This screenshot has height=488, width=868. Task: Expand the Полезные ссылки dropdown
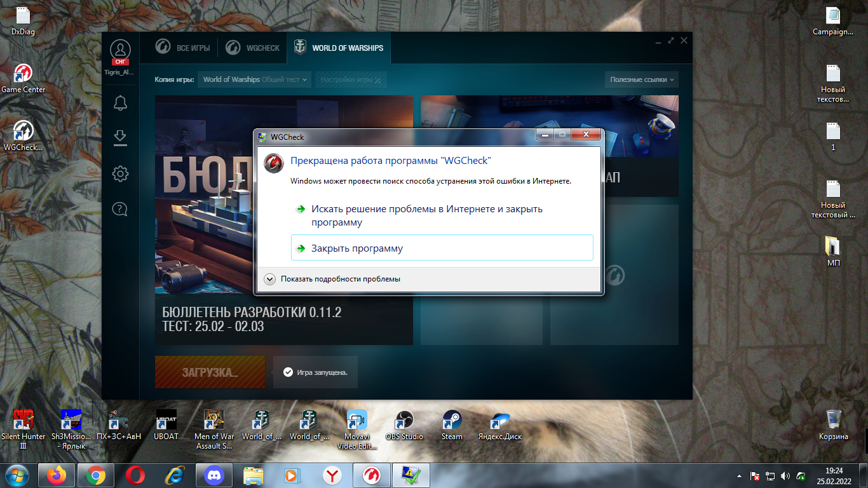(642, 79)
